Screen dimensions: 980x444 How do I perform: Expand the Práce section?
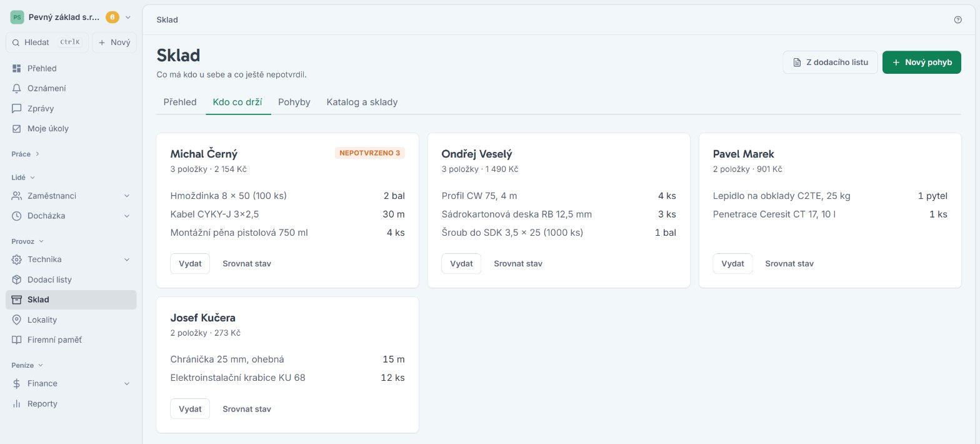coord(25,154)
